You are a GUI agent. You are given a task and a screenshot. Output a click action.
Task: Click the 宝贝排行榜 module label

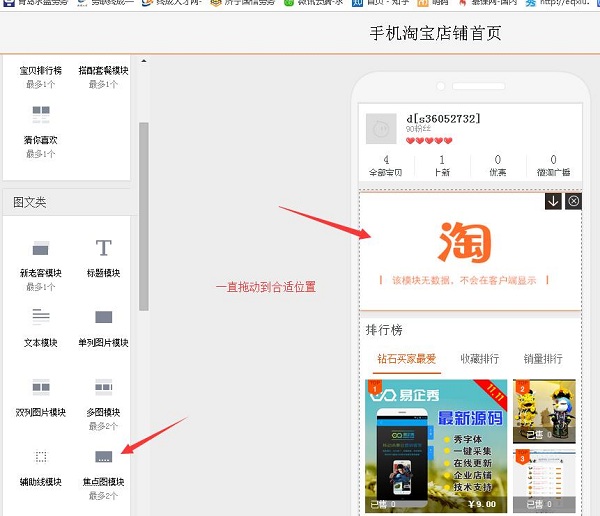pyautogui.click(x=41, y=70)
